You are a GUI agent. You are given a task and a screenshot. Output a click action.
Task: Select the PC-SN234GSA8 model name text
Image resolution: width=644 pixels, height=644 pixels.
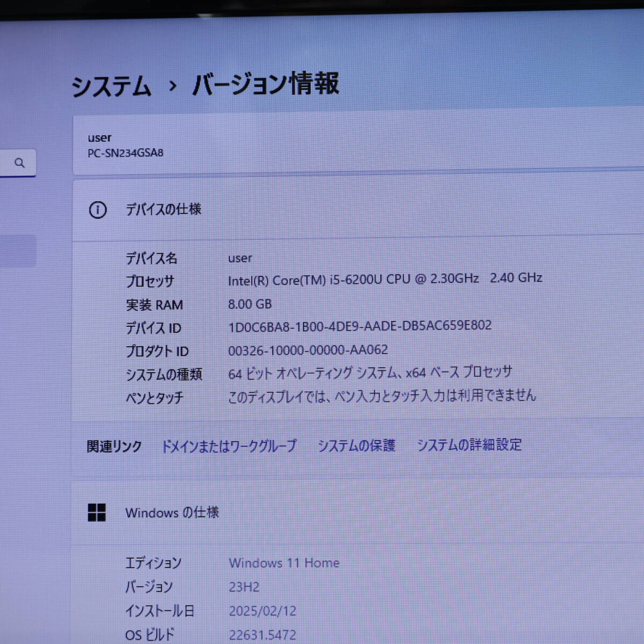click(126, 153)
